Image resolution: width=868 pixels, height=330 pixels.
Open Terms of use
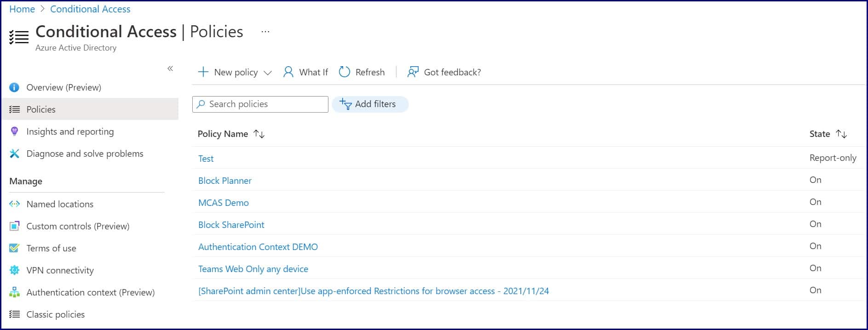click(x=52, y=248)
